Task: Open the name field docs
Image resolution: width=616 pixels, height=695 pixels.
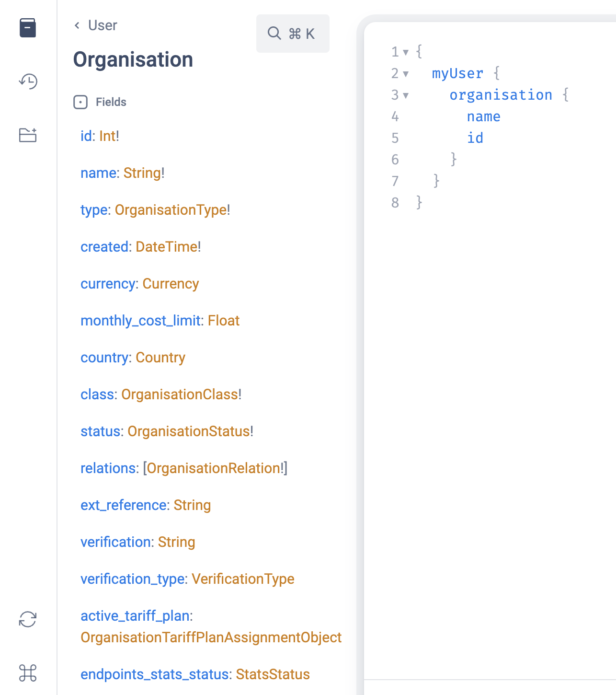Action: pos(99,173)
